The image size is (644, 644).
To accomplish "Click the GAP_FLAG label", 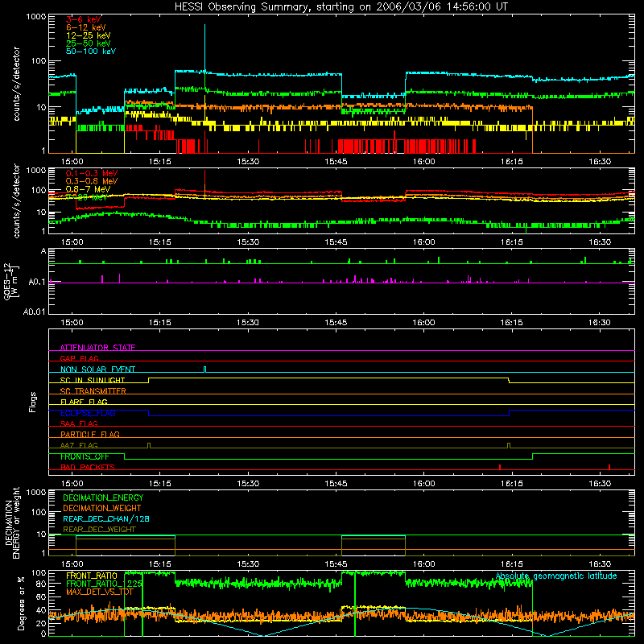I will 79,358.
